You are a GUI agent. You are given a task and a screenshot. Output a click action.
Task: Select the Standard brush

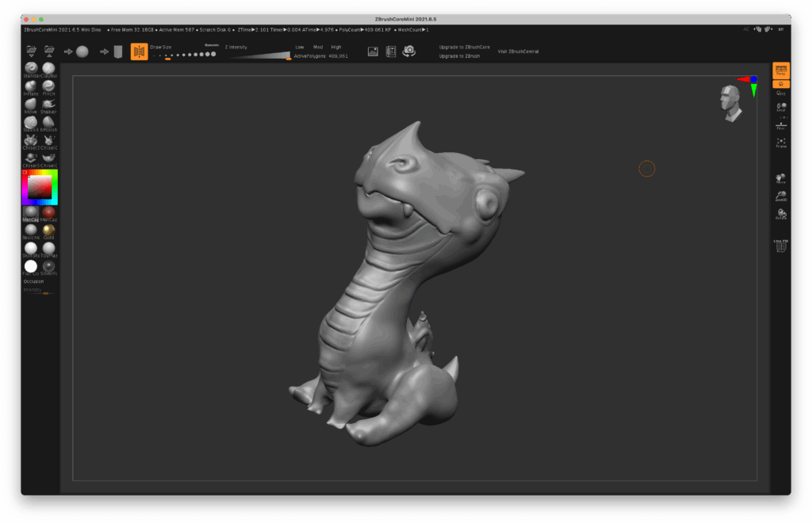31,69
